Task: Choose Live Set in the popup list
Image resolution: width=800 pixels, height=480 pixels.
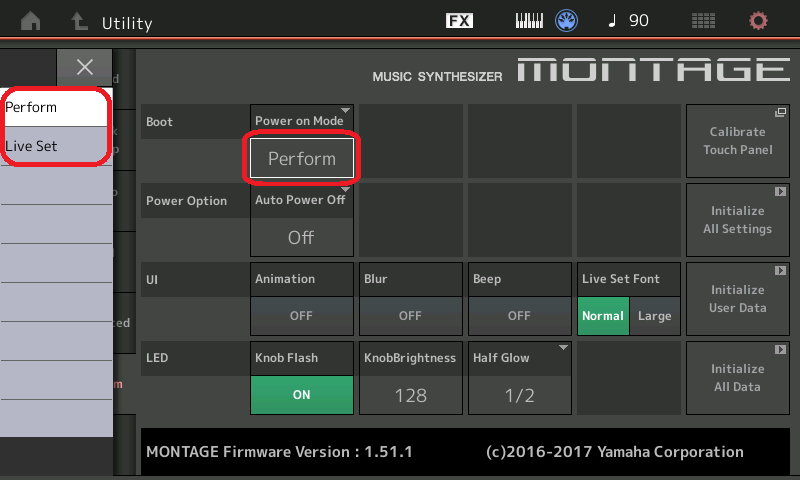Action: (x=55, y=146)
